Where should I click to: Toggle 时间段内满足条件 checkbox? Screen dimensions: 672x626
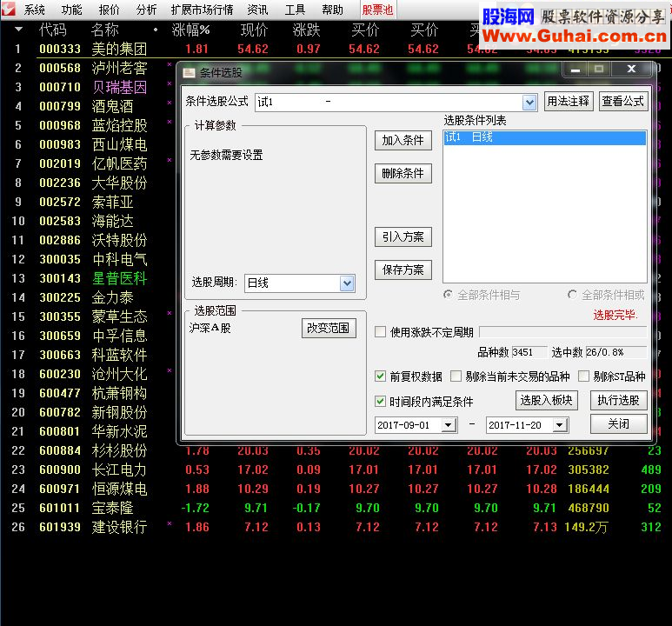[x=380, y=402]
